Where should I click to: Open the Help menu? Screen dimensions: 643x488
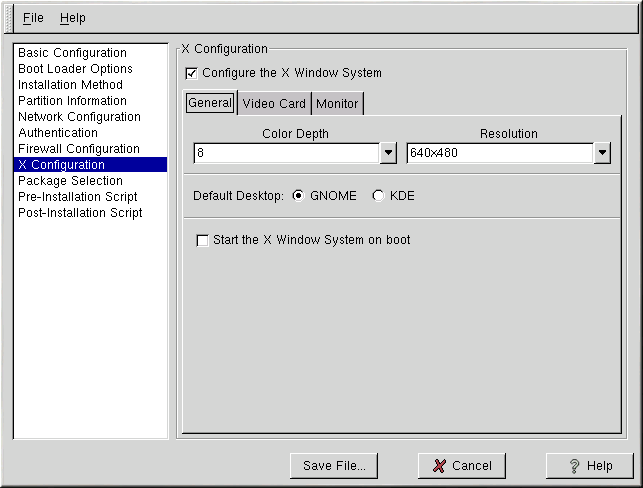coord(73,18)
